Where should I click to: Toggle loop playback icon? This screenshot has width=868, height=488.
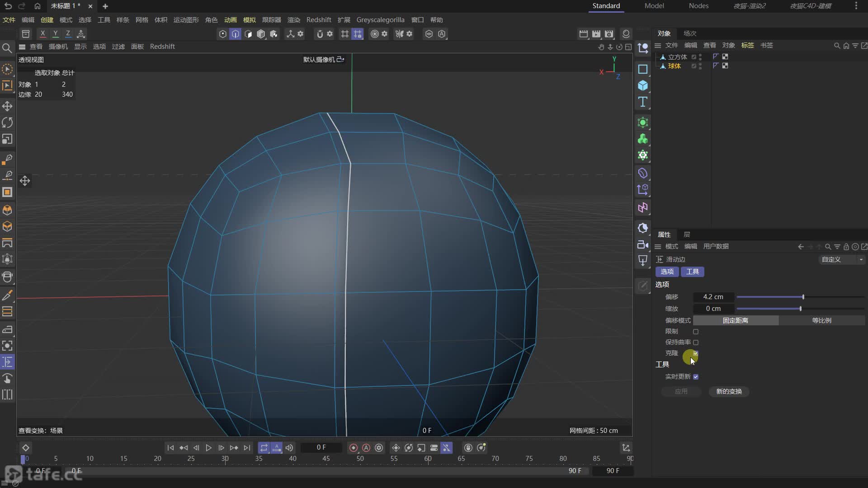click(x=264, y=448)
